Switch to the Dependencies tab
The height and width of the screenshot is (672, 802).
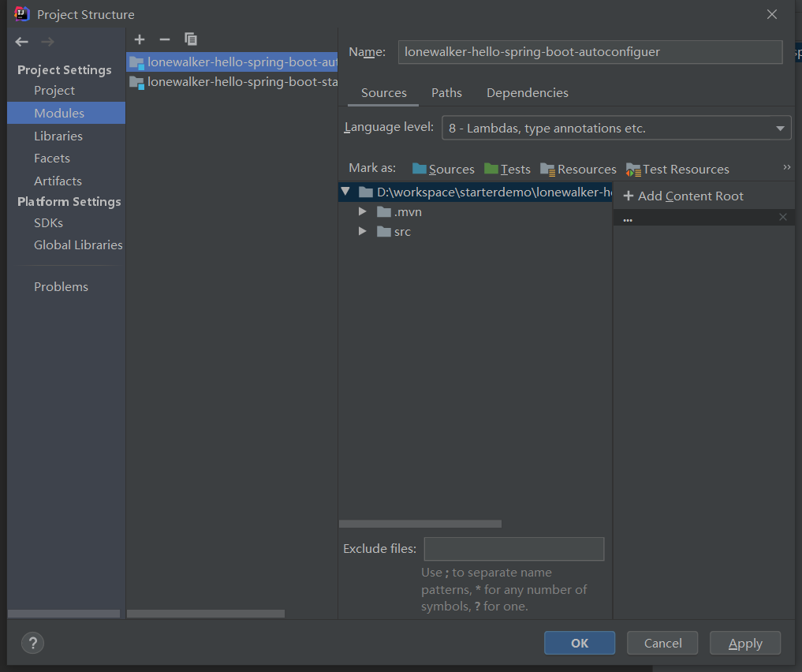pos(528,92)
